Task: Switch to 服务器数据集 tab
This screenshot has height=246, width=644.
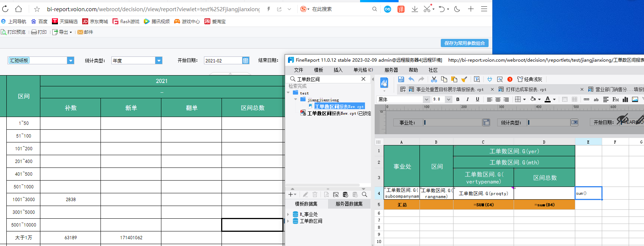Action: [x=349, y=204]
